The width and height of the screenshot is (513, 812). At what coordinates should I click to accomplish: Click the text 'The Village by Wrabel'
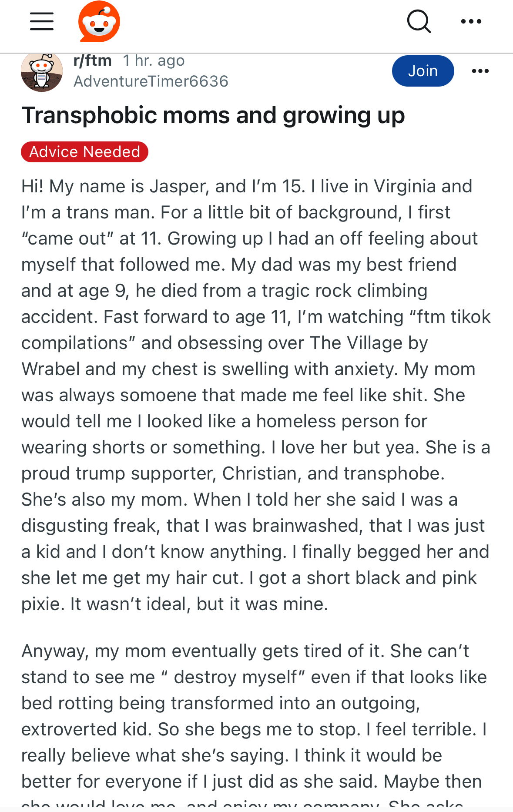point(225,356)
